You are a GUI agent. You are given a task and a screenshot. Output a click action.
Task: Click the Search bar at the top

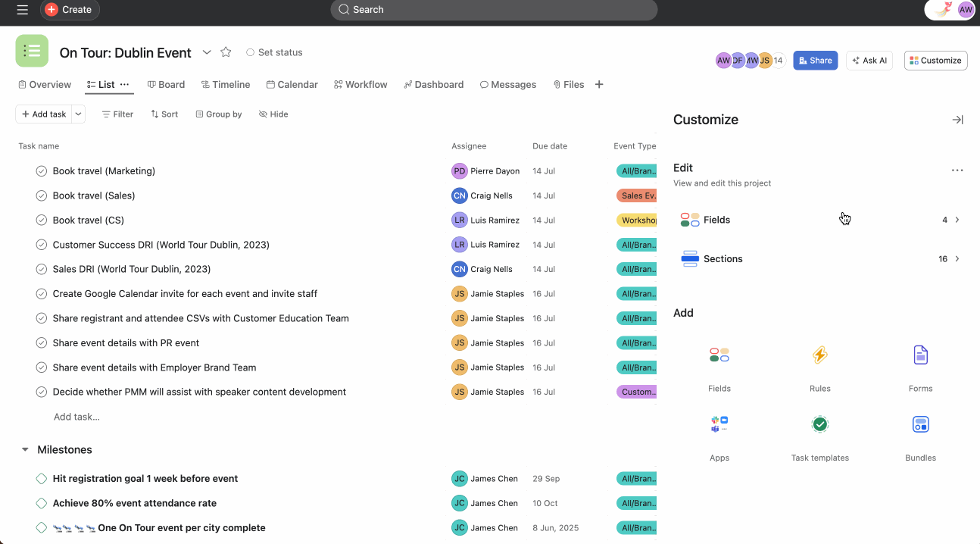(493, 9)
